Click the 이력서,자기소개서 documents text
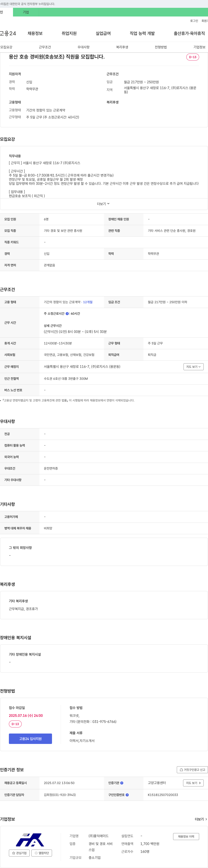 (82, 741)
